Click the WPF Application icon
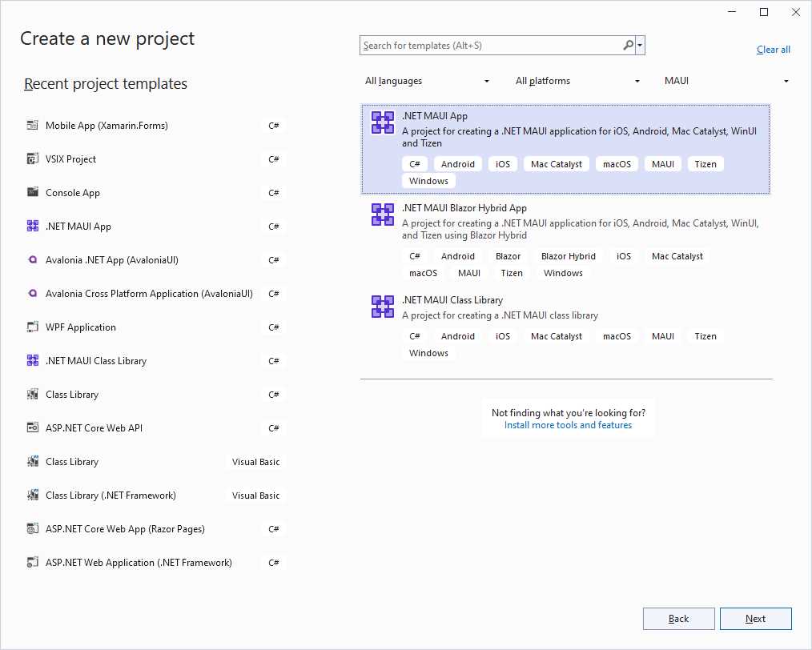 pos(33,327)
